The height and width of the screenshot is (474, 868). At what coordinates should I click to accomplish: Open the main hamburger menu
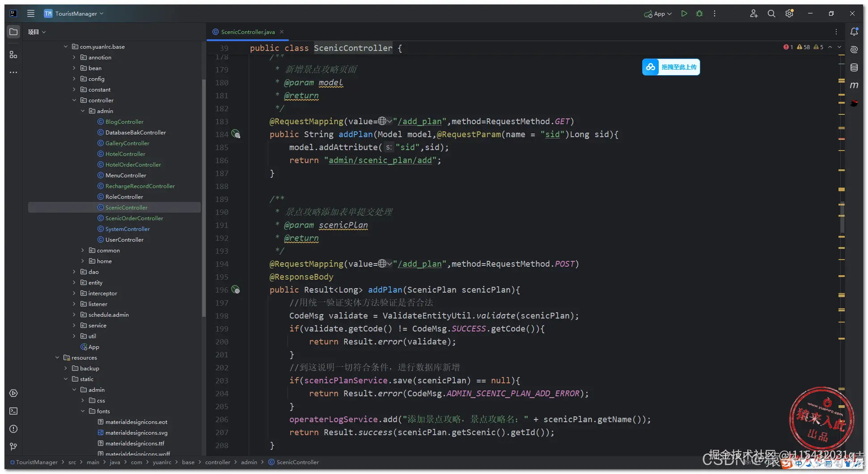point(31,13)
